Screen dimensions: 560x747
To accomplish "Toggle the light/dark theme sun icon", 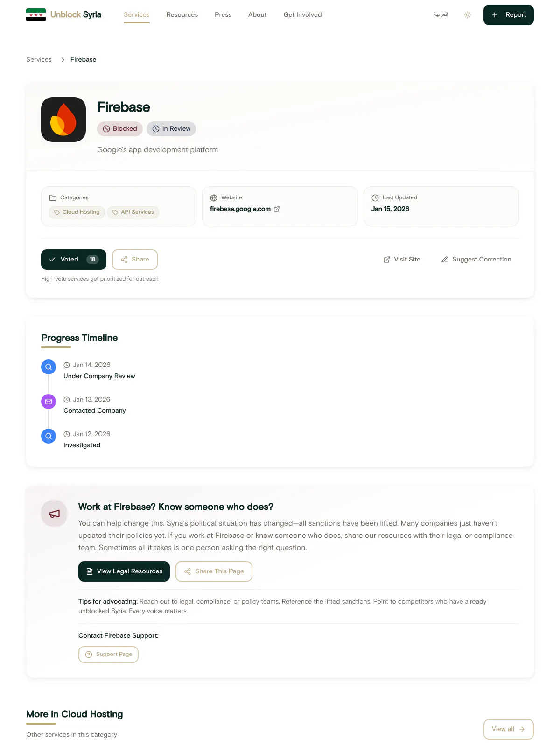I will click(468, 15).
